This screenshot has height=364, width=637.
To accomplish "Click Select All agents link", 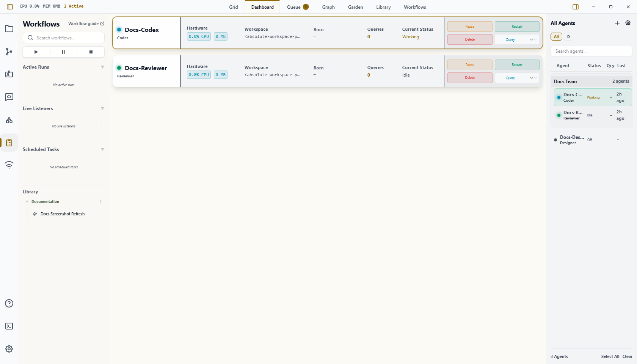I will pyautogui.click(x=610, y=356).
